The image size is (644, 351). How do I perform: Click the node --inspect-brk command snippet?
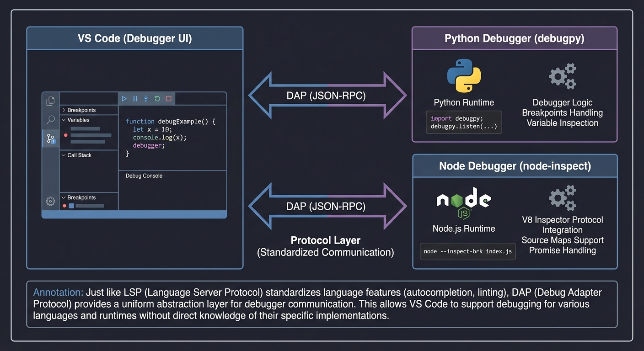pyautogui.click(x=467, y=251)
